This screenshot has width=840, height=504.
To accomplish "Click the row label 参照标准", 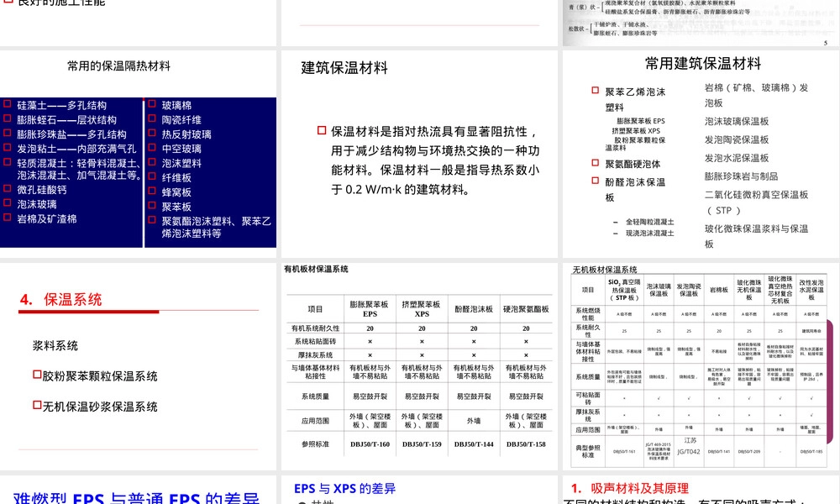I will coord(316,444).
